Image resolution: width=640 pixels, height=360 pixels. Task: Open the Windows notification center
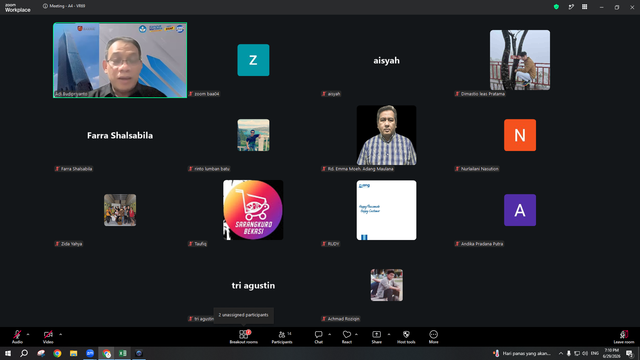tap(629, 353)
